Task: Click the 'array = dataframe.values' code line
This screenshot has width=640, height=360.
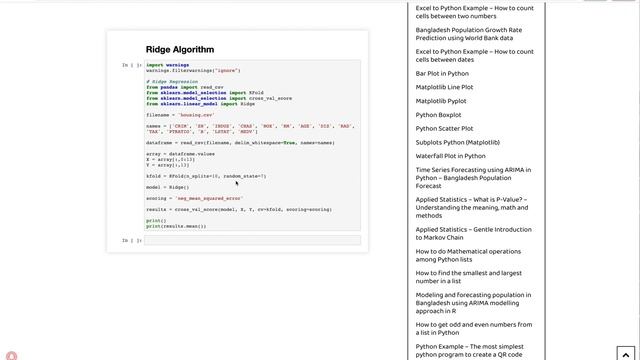Action: pos(180,154)
